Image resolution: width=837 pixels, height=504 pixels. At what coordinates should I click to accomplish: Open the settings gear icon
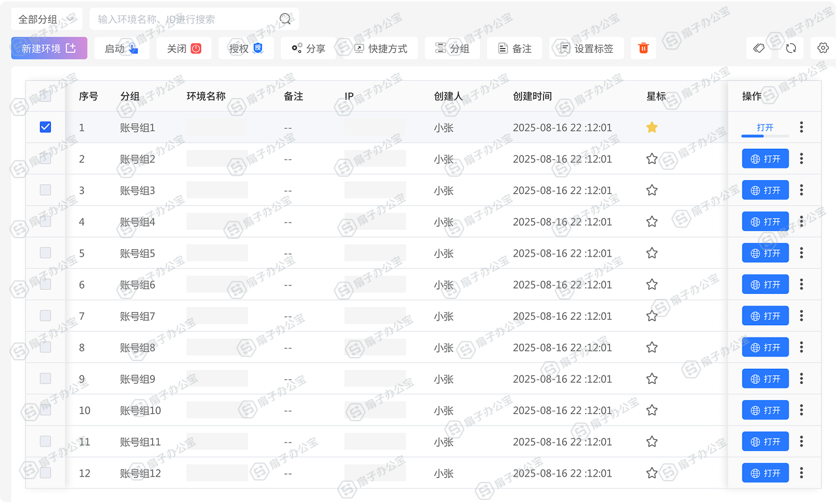tap(823, 48)
